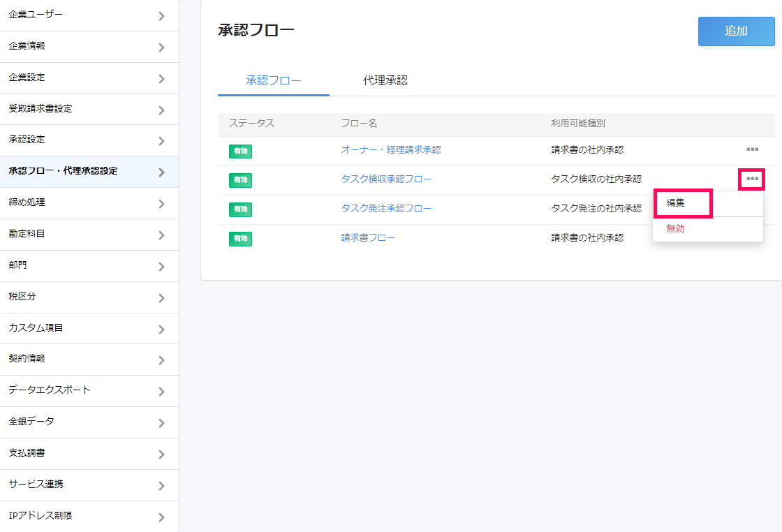Click the chevron beside 承認設定
The image size is (782, 532).
(161, 141)
